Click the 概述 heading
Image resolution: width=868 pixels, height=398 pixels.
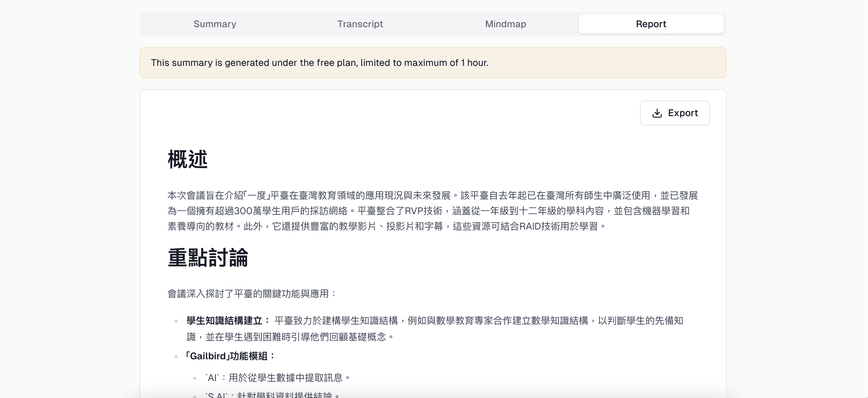tap(187, 159)
